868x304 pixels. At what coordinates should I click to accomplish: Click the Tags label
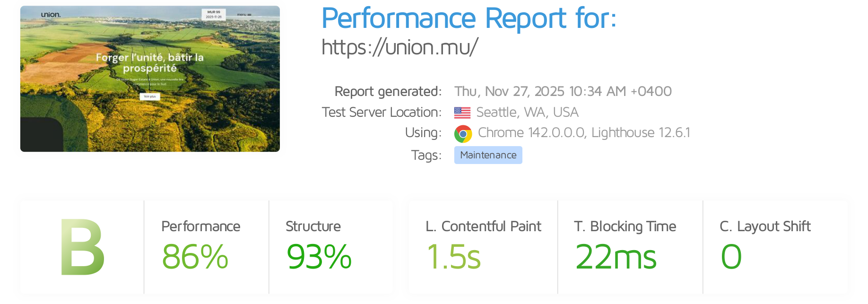[426, 155]
